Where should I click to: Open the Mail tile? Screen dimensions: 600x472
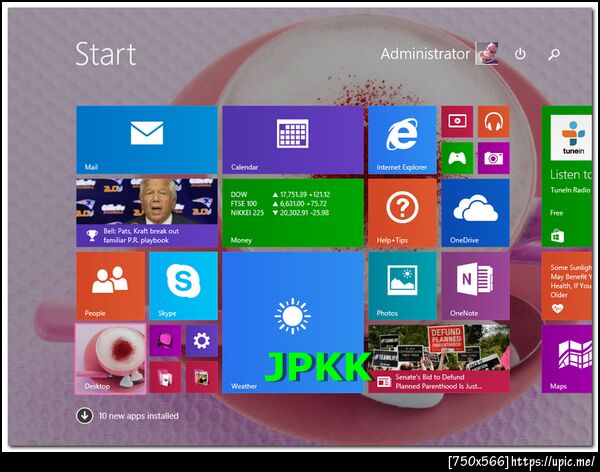click(x=147, y=140)
